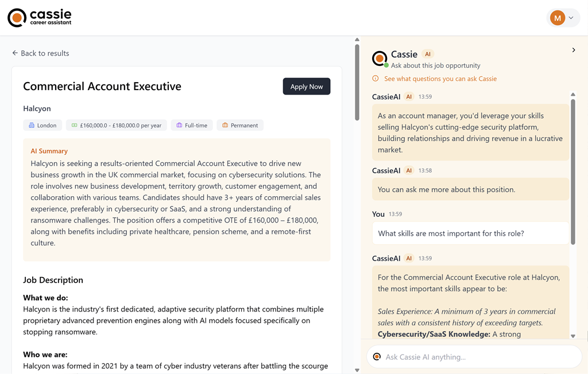Click the job description scrollbar down arrow
This screenshot has height=374, width=588.
[357, 370]
